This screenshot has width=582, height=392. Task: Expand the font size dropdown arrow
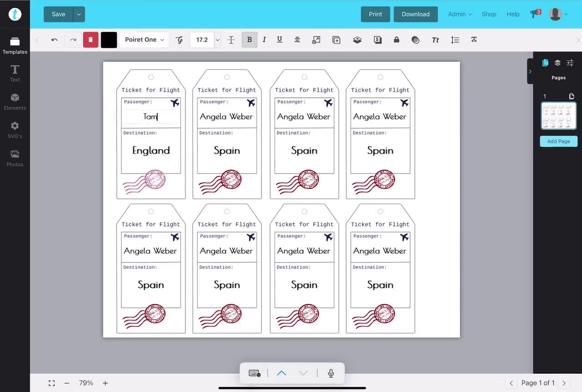click(217, 40)
